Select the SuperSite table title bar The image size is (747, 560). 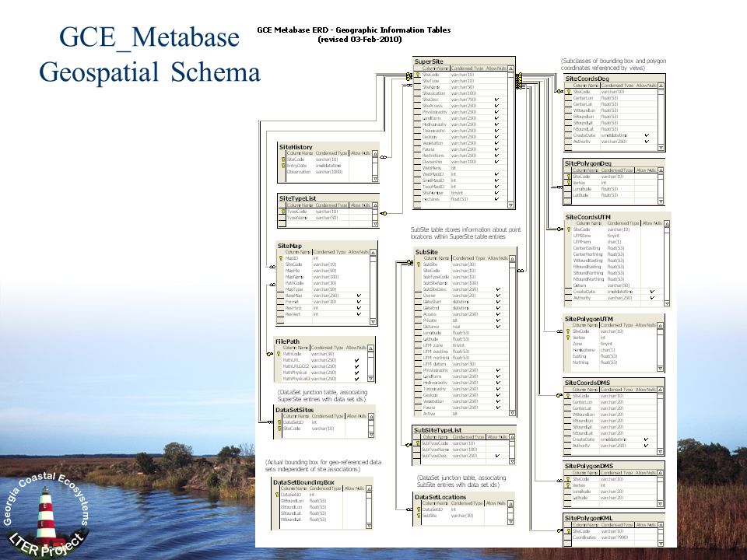click(464, 61)
